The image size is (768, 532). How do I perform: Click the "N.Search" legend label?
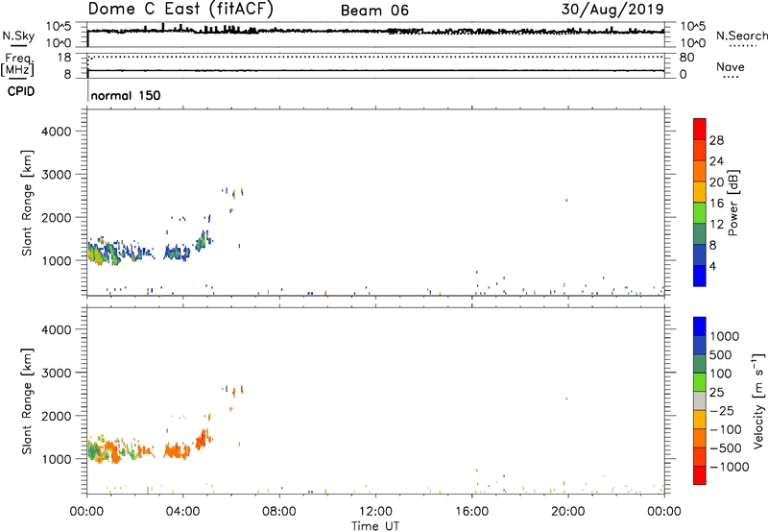click(741, 36)
